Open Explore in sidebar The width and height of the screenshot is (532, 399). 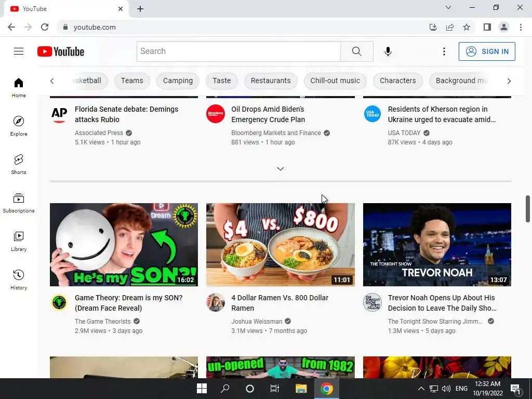19,126
